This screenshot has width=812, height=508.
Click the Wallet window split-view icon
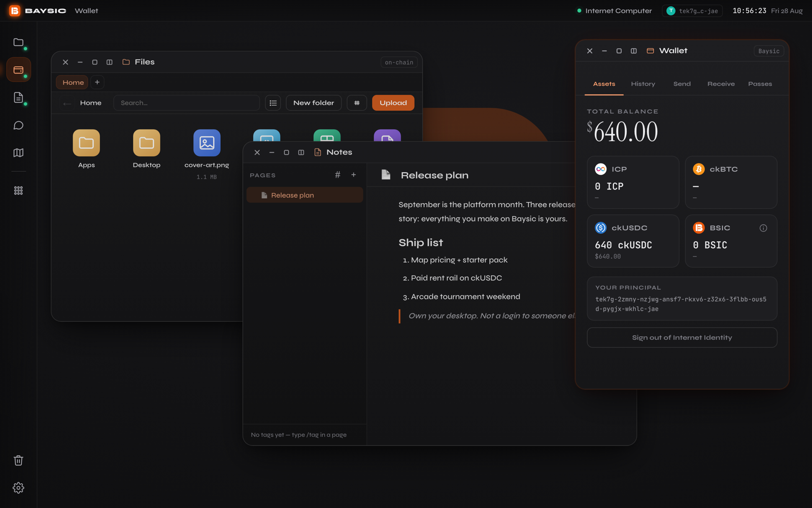tap(633, 51)
